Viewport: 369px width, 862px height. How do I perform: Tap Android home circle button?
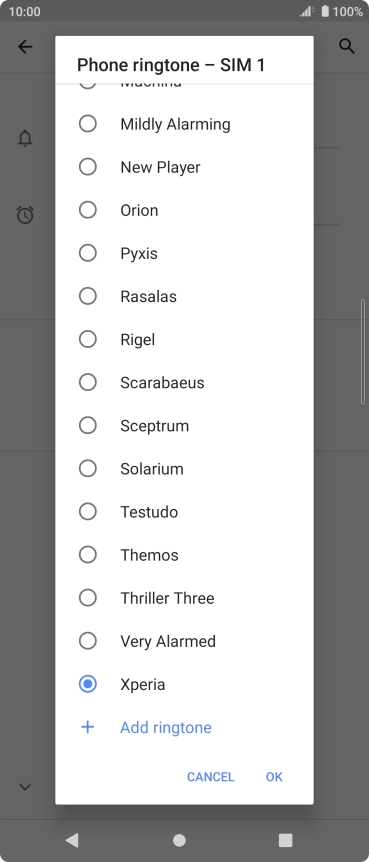click(x=179, y=840)
